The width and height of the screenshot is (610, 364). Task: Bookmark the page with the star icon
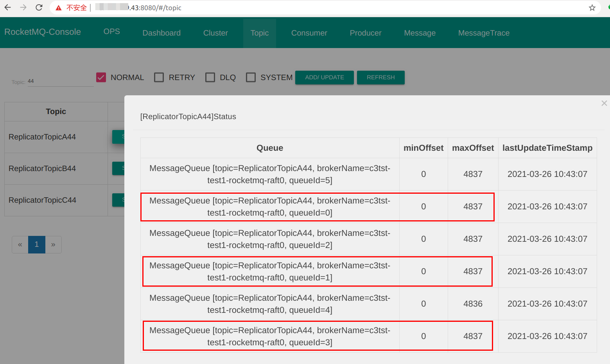[x=592, y=7]
